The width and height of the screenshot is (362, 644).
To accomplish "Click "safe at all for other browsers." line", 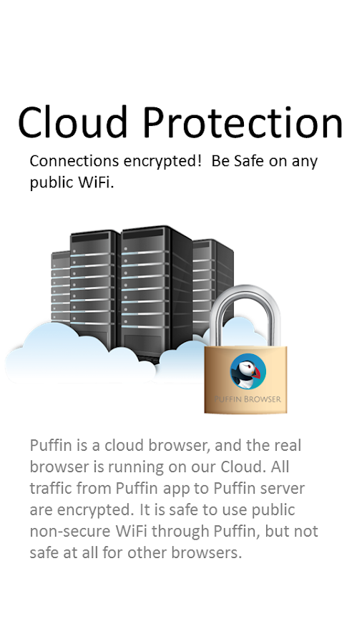I will click(x=136, y=552).
